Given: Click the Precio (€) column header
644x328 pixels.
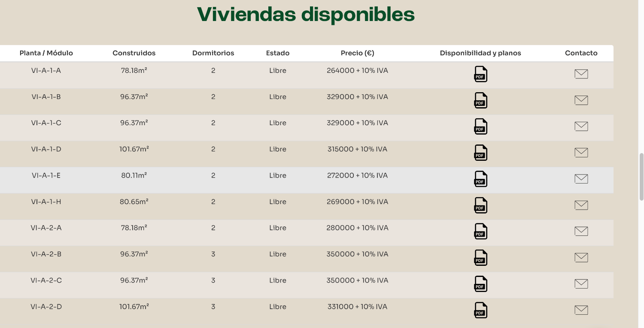Looking at the screenshot, I should point(357,53).
